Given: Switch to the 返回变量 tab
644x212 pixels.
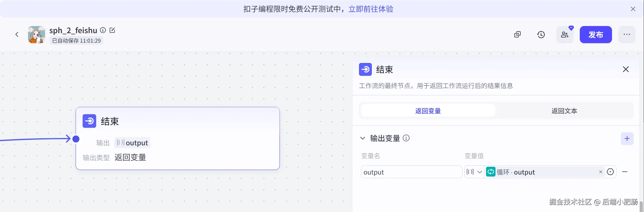Looking at the screenshot, I should (x=428, y=111).
